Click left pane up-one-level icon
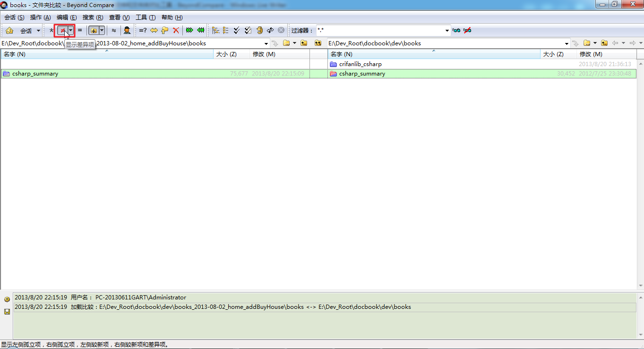644x349 pixels. [304, 43]
